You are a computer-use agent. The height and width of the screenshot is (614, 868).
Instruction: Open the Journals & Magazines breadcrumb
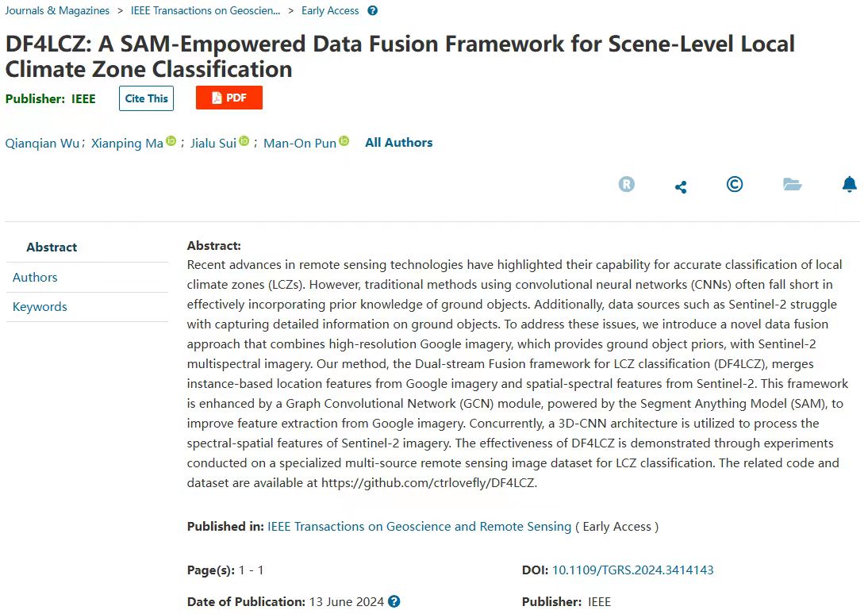point(57,11)
